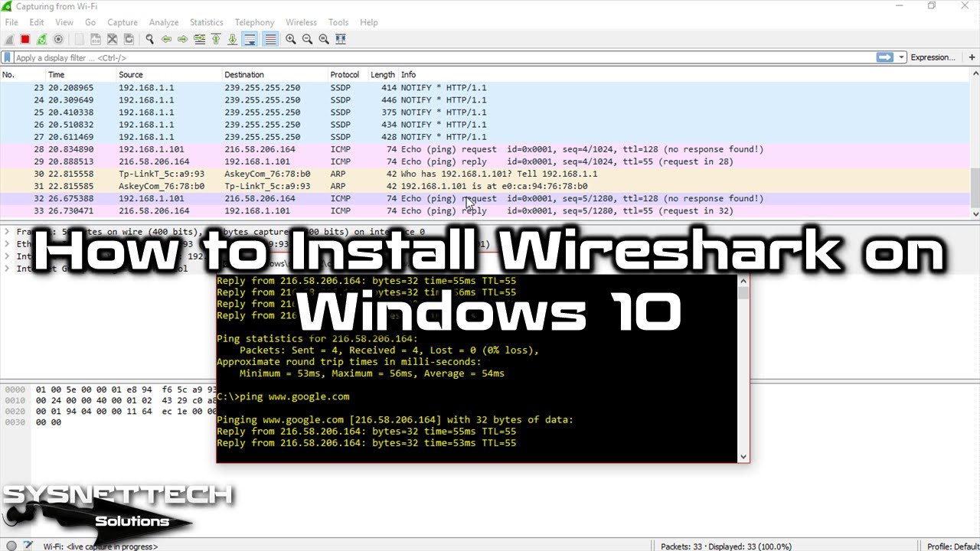Screen dimensions: 980x551
Task: Open display filter history dropdown arrow
Action: point(902,57)
